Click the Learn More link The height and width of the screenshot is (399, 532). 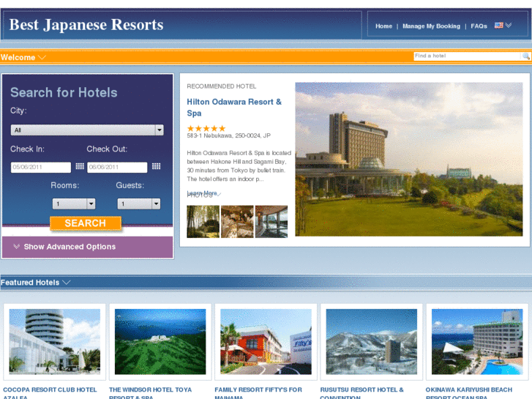point(202,193)
